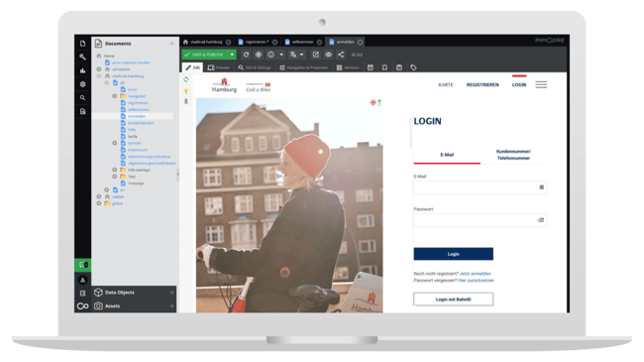The width and height of the screenshot is (644, 362).
Task: Open the Navigation & Properties tab
Action: click(x=304, y=67)
